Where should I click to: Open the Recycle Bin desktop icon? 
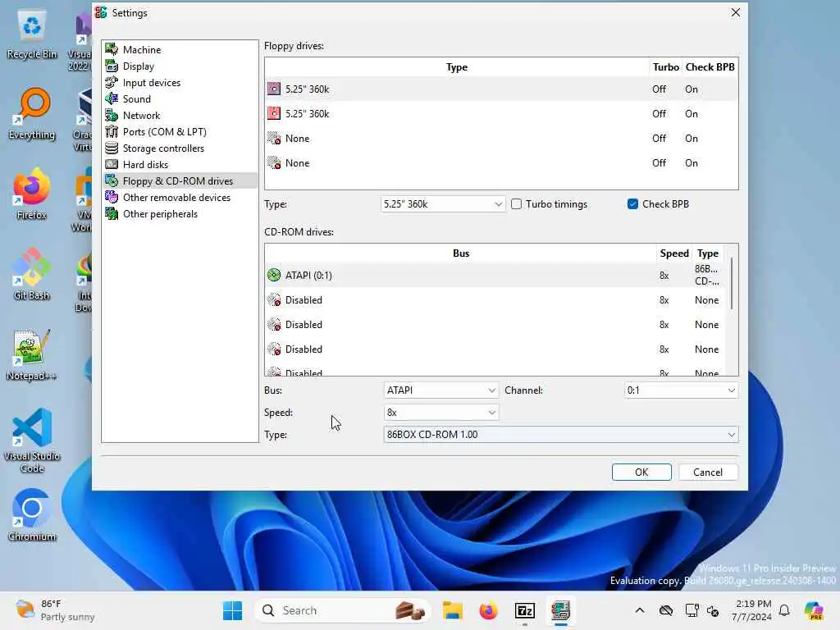click(32, 33)
